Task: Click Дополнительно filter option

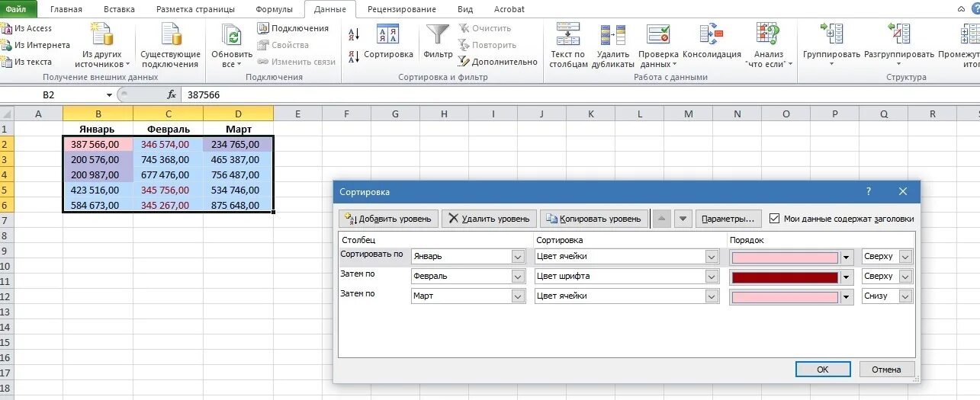Action: (499, 62)
